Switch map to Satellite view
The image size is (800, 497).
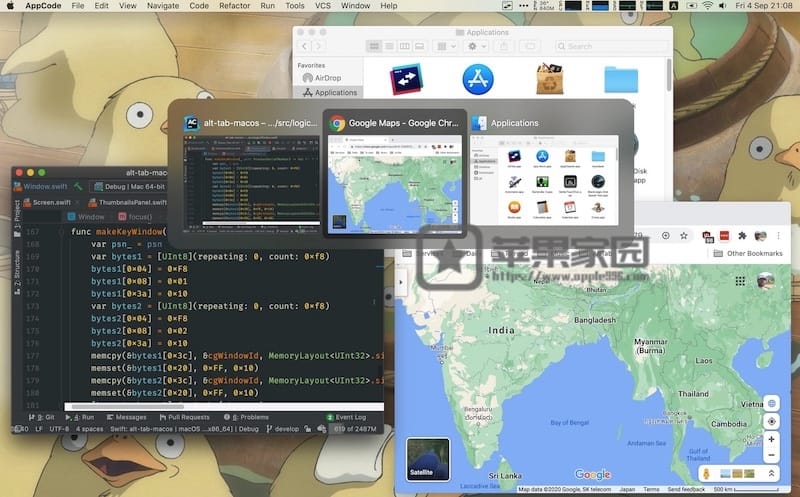click(x=428, y=459)
